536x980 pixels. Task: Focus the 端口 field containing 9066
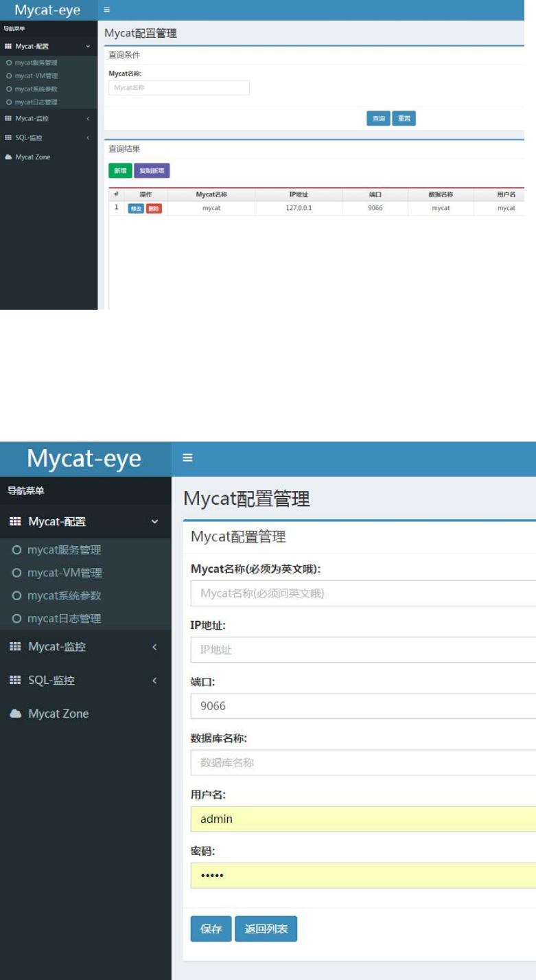[x=363, y=706]
